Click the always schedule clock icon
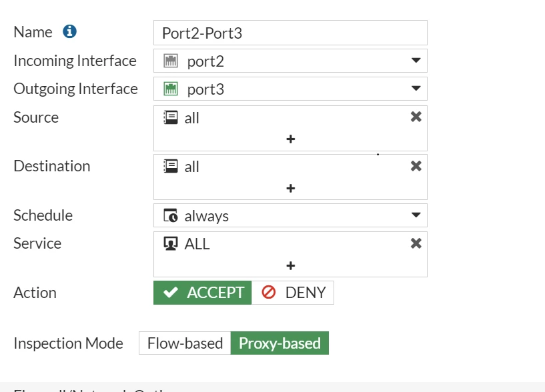Image resolution: width=545 pixels, height=392 pixels. tap(171, 215)
